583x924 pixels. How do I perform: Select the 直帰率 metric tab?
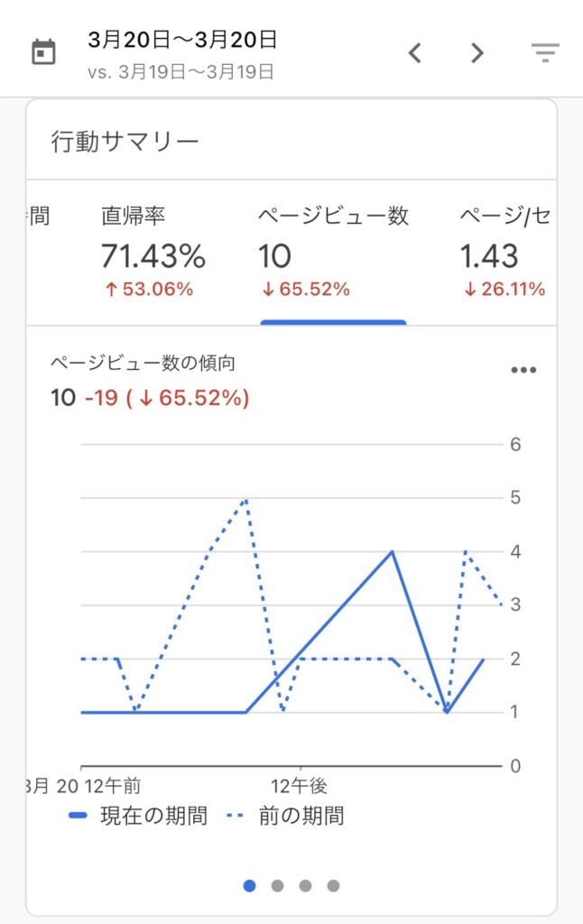(x=153, y=254)
